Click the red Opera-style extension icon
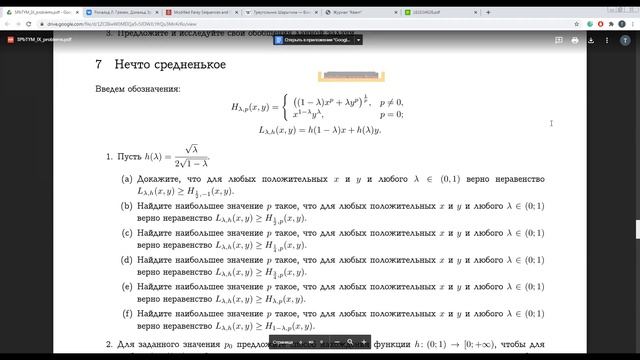The height and width of the screenshot is (360, 640). [600, 24]
